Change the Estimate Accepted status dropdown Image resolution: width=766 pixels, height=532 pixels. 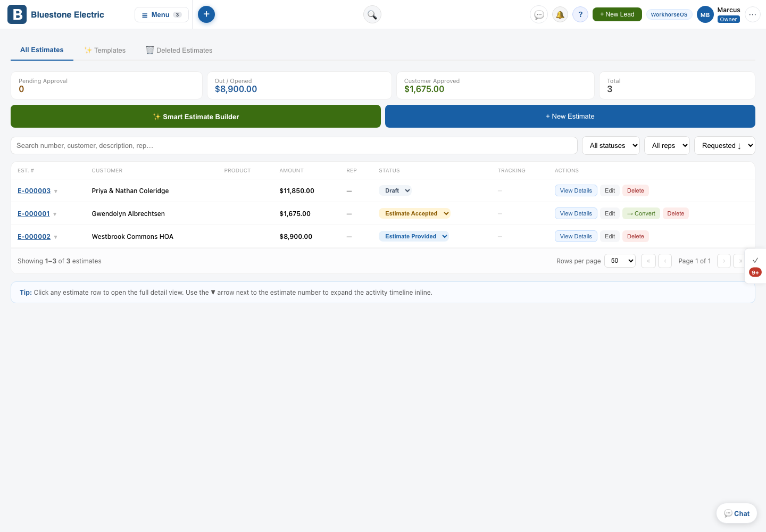coord(414,213)
